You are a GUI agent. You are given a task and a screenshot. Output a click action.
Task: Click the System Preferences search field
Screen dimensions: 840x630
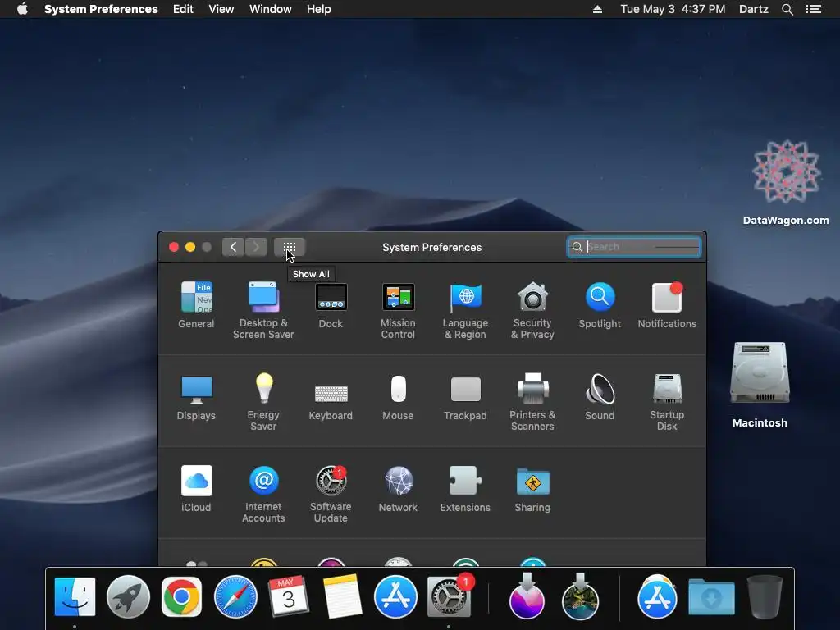634,247
